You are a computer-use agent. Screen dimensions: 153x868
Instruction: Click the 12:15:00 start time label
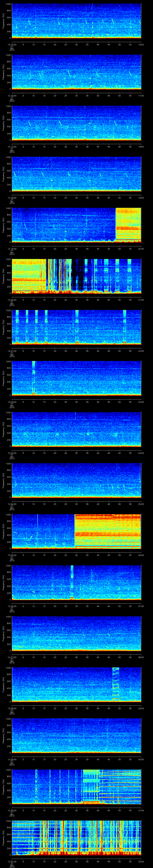point(12,44)
